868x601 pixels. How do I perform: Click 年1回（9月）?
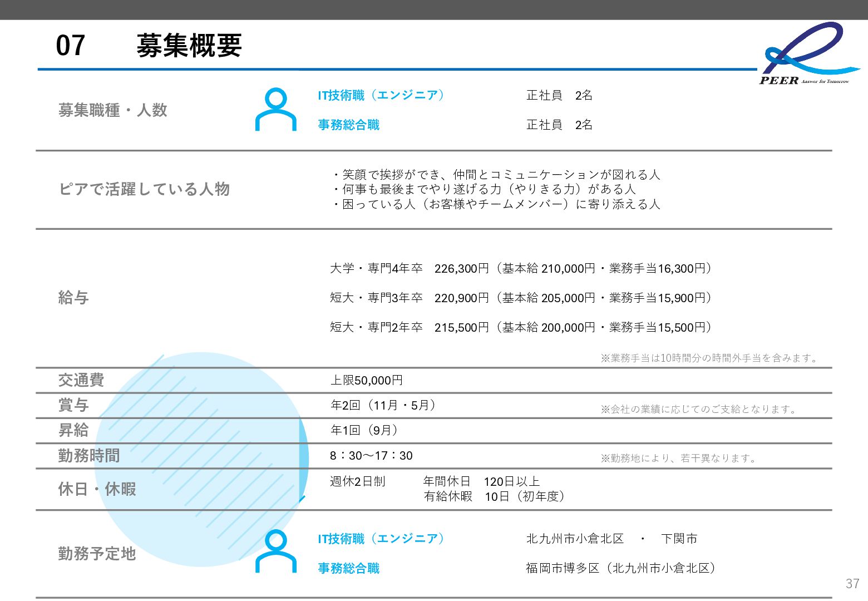coord(364,430)
